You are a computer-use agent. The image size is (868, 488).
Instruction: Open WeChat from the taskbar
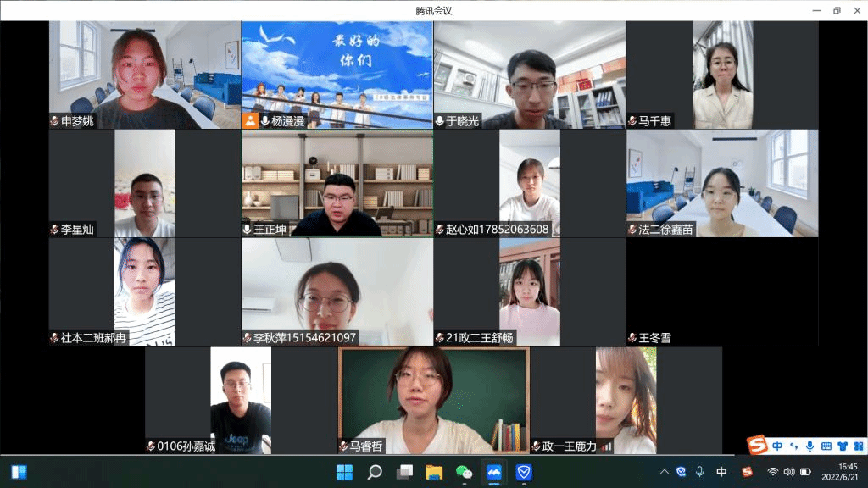pyautogui.click(x=464, y=472)
